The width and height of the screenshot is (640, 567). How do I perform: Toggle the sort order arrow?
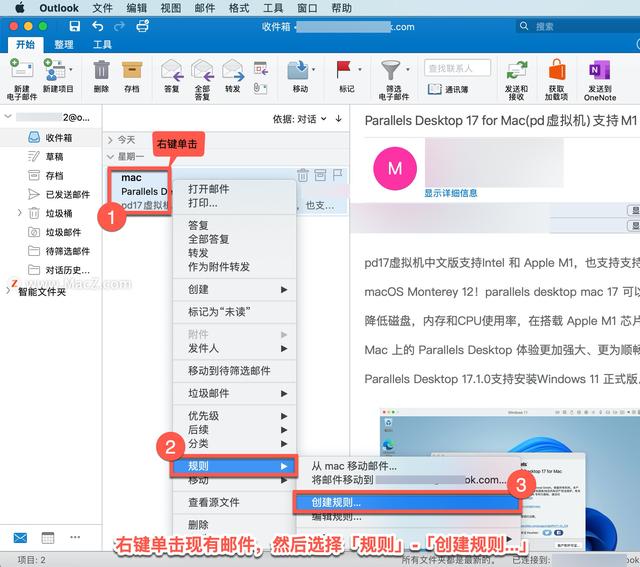coord(338,119)
